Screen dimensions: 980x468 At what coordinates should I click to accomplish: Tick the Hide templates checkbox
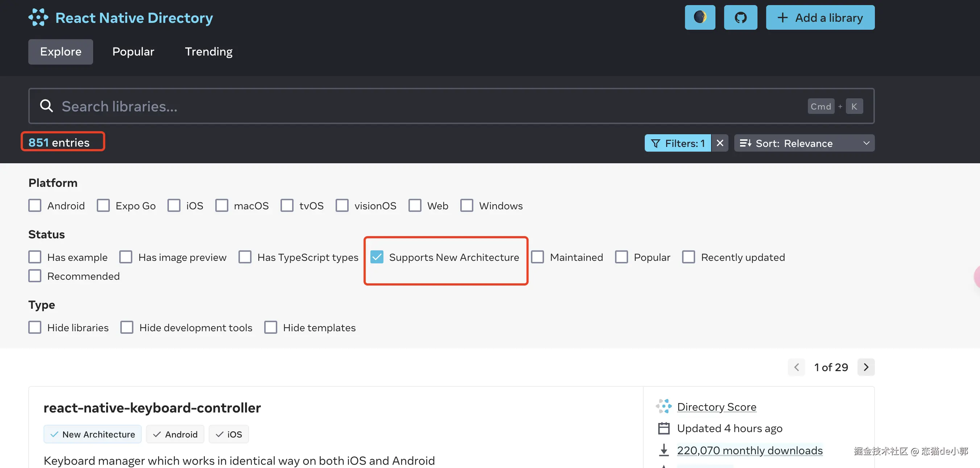(270, 328)
